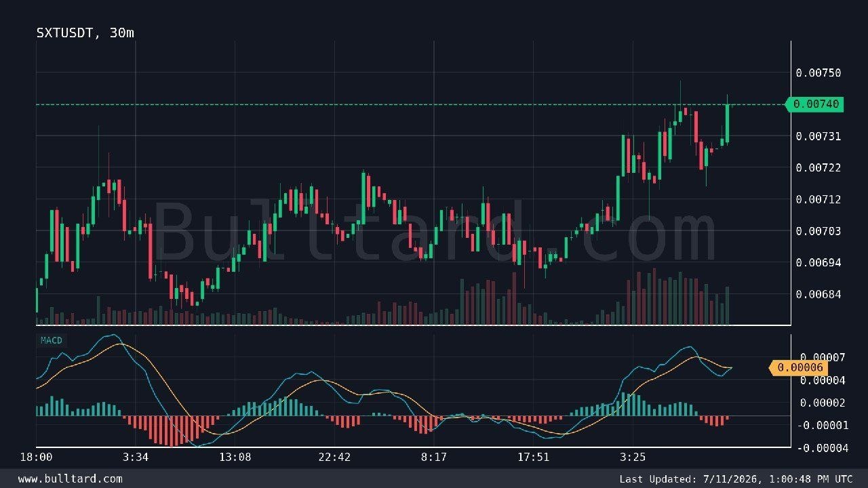
Task: Click the 0.00703 price axis label
Action: click(x=818, y=231)
